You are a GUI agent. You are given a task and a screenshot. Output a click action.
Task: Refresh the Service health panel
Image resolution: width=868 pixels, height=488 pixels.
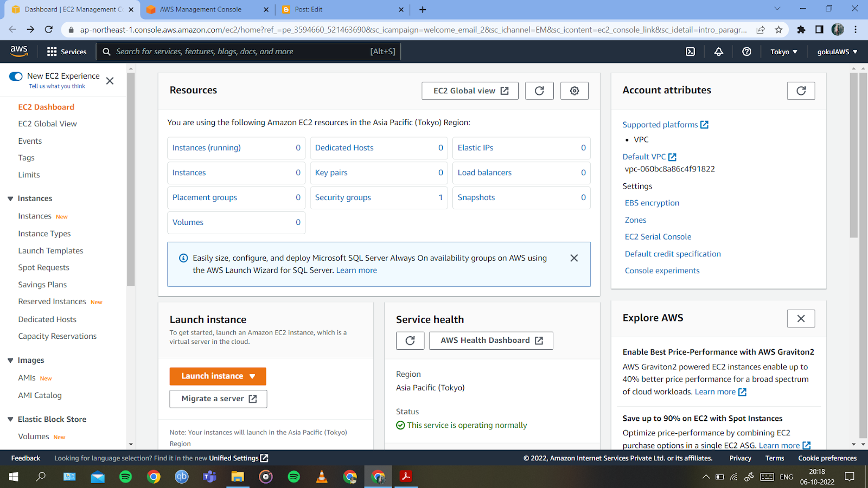click(410, 341)
